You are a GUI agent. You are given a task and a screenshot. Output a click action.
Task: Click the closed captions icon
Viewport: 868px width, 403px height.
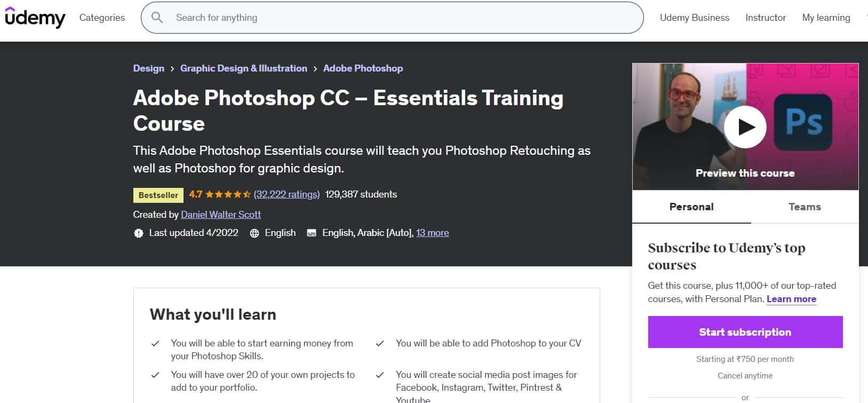[312, 233]
